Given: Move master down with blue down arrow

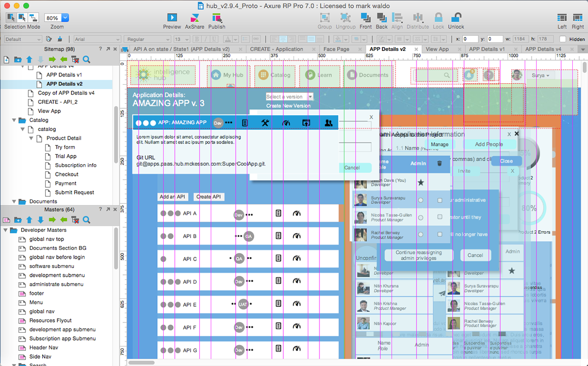Looking at the screenshot, I should (x=41, y=220).
